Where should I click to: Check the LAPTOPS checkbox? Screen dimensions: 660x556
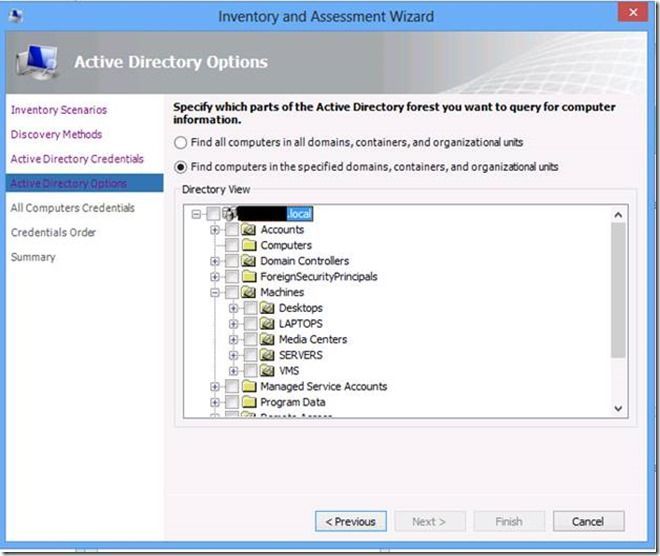coord(250,324)
